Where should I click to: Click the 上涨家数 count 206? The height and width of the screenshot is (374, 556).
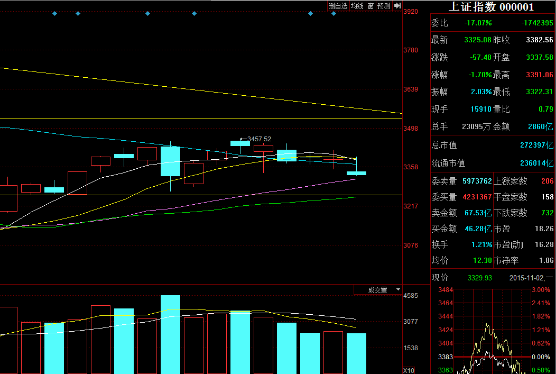click(x=547, y=181)
